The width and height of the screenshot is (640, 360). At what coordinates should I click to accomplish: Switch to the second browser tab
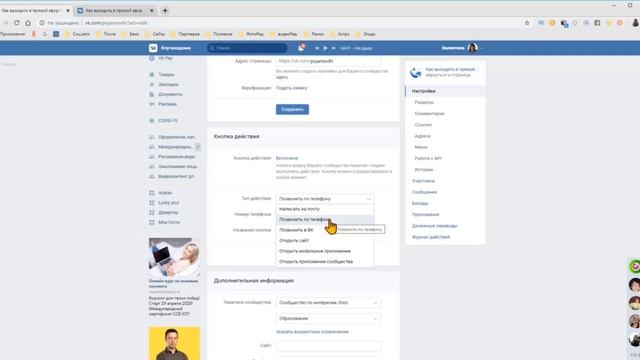tap(114, 10)
